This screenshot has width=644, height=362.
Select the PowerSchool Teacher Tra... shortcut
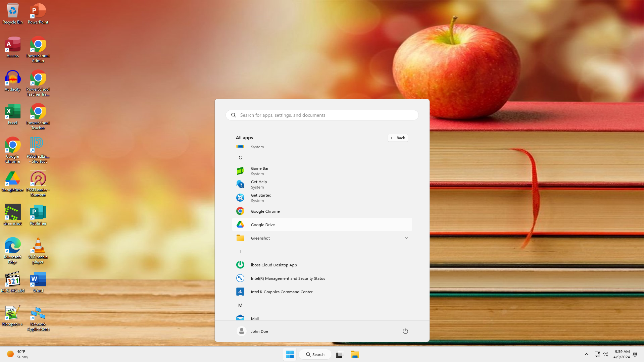coord(38,83)
